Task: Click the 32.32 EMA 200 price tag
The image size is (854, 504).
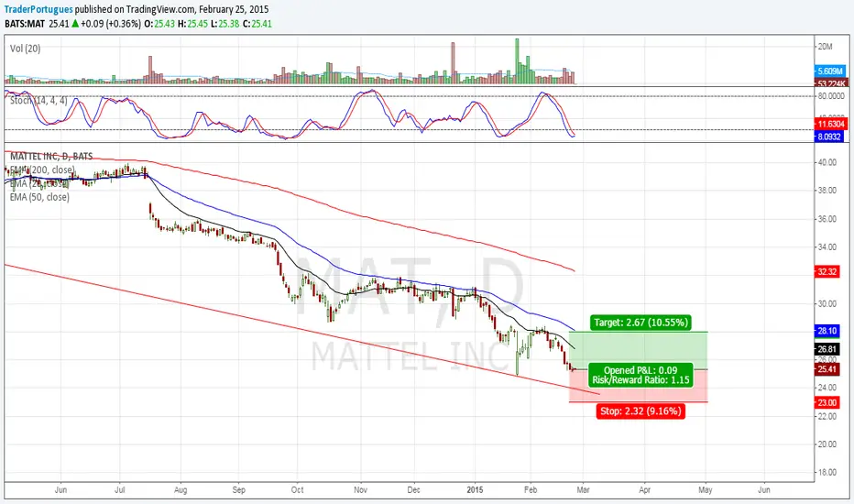Action: click(x=827, y=271)
